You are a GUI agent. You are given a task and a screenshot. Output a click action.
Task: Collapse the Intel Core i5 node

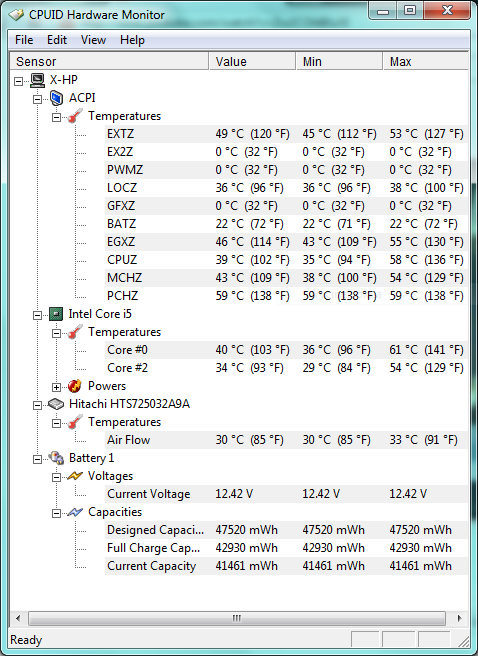[38, 315]
